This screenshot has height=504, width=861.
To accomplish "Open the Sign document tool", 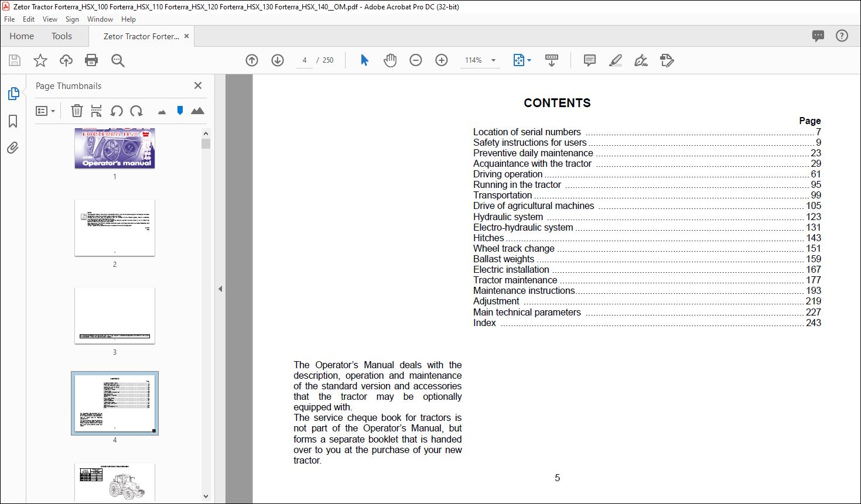I will [x=641, y=60].
